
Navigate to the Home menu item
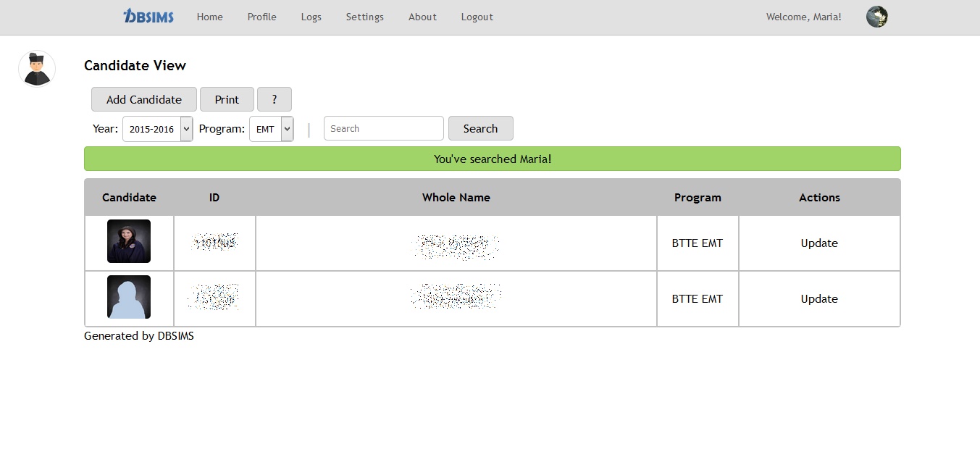click(x=209, y=17)
